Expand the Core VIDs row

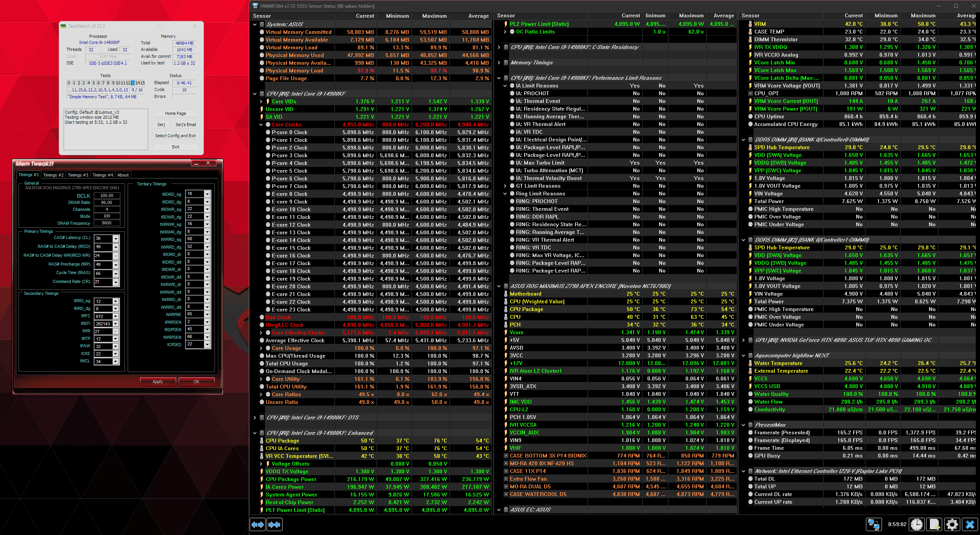pyautogui.click(x=261, y=101)
